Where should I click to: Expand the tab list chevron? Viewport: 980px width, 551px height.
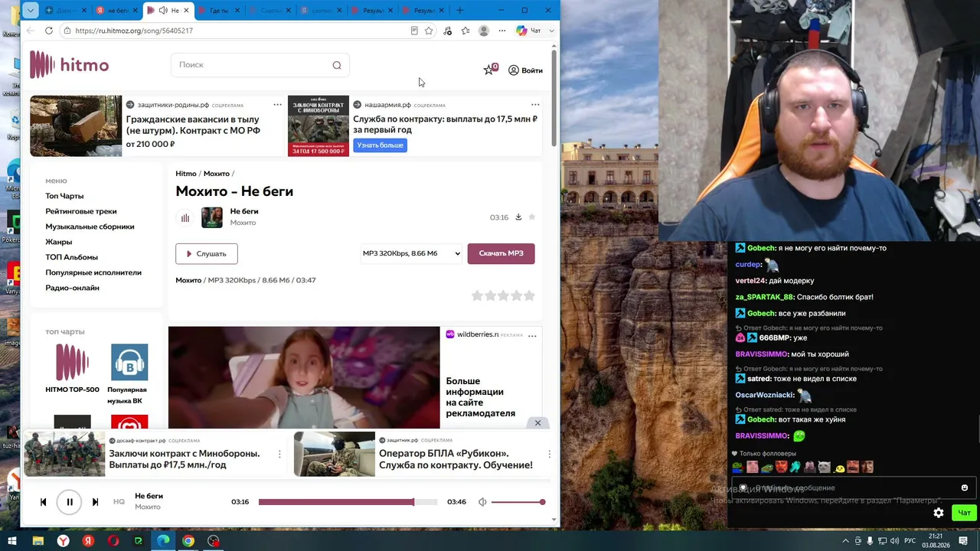point(30,10)
